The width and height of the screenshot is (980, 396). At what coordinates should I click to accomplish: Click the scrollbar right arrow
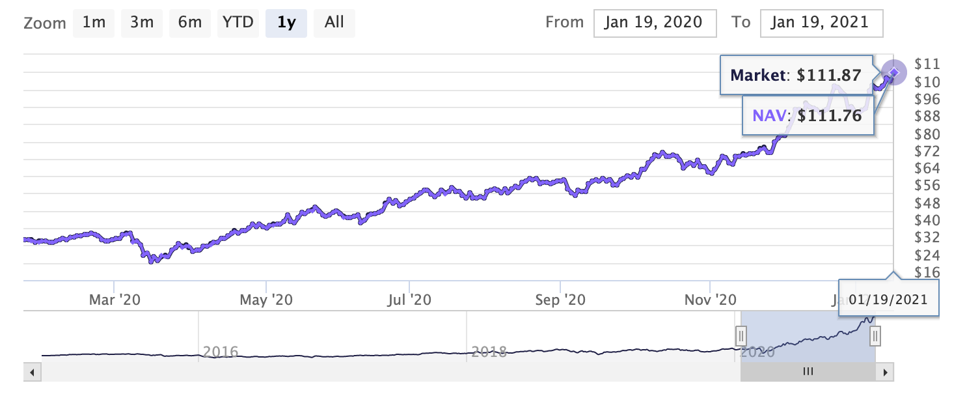click(884, 373)
